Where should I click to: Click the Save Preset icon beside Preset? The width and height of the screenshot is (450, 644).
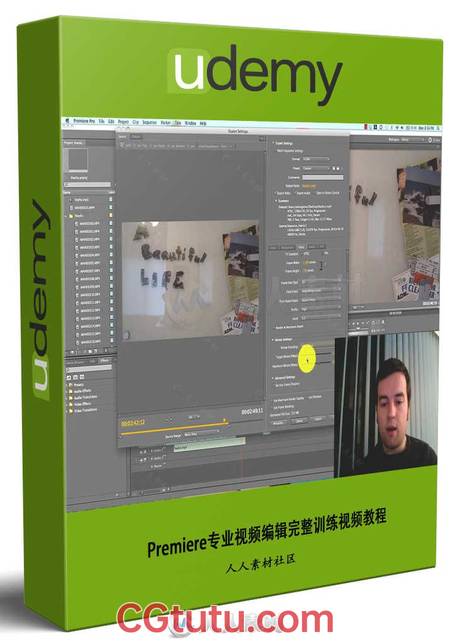[x=334, y=168]
